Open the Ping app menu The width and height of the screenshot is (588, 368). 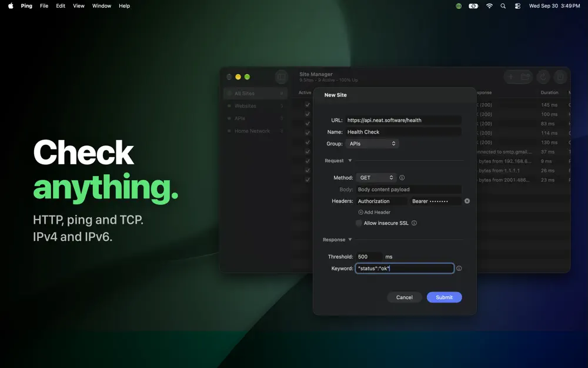click(x=26, y=6)
